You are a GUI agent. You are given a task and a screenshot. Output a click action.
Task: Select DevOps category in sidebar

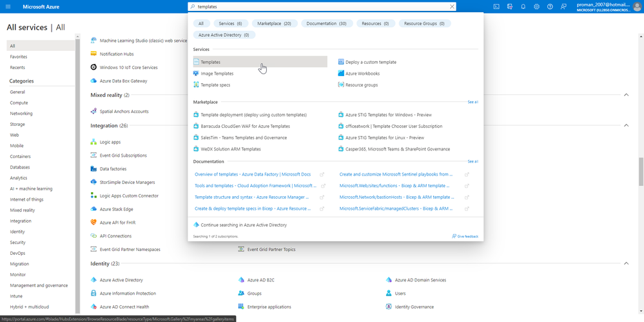click(x=17, y=253)
